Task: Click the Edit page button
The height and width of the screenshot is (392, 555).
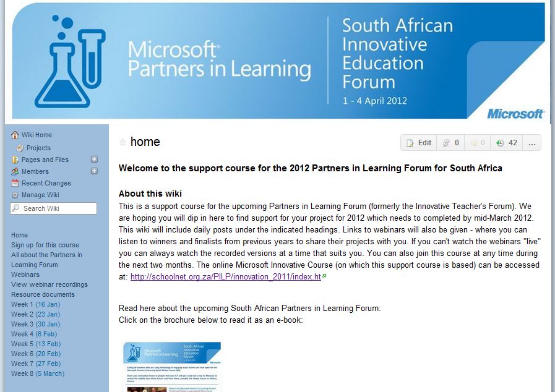Action: (419, 143)
